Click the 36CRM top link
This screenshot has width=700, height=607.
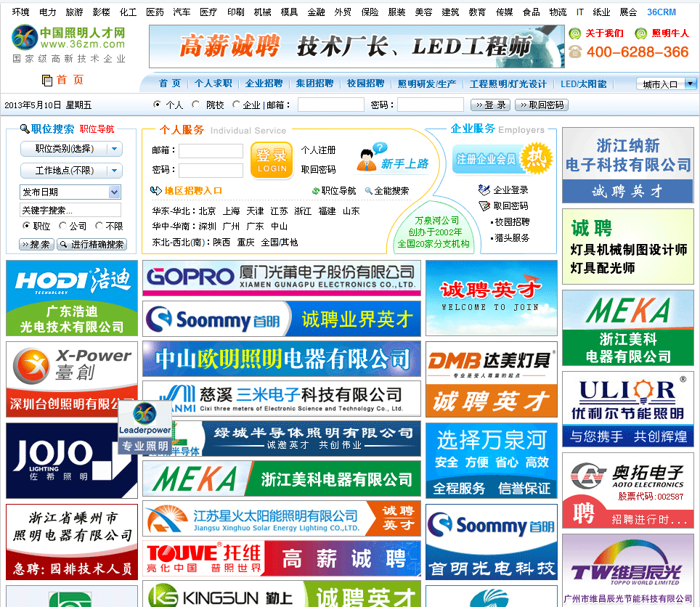click(x=662, y=12)
